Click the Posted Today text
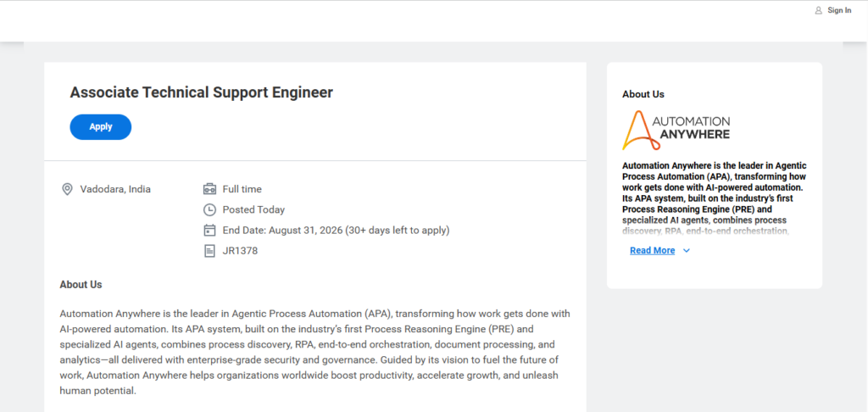 [x=253, y=210]
